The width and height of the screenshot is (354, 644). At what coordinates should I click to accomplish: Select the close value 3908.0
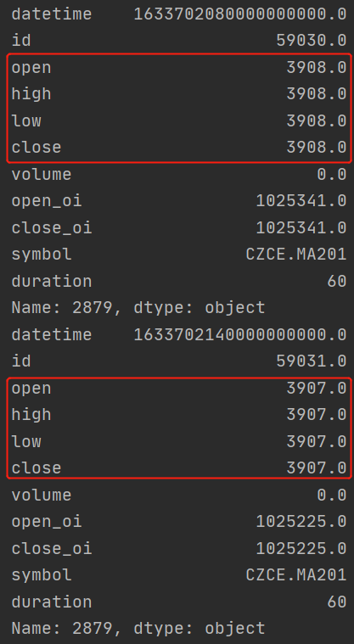point(317,148)
